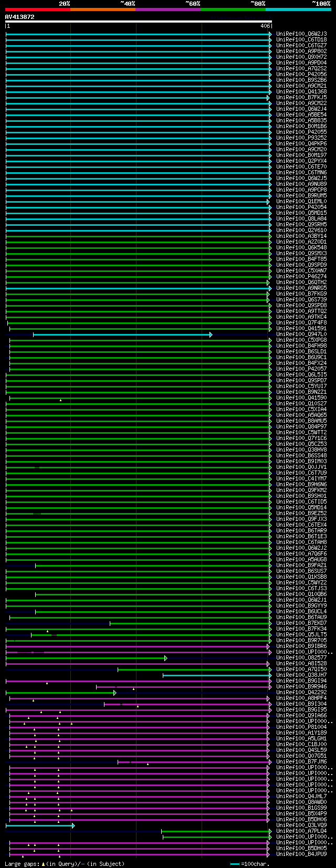The height and width of the screenshot is (868, 336).
Task: Select hit UniRef100_Q9XH72
Action: point(301,57)
